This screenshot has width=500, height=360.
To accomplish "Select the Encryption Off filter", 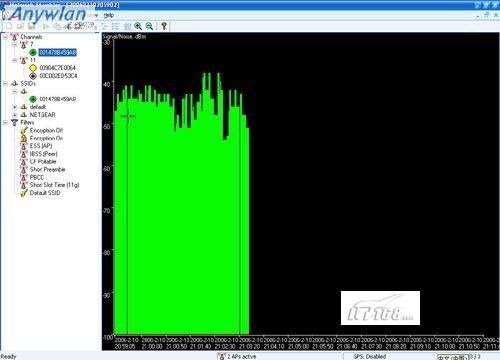I will pyautogui.click(x=46, y=130).
